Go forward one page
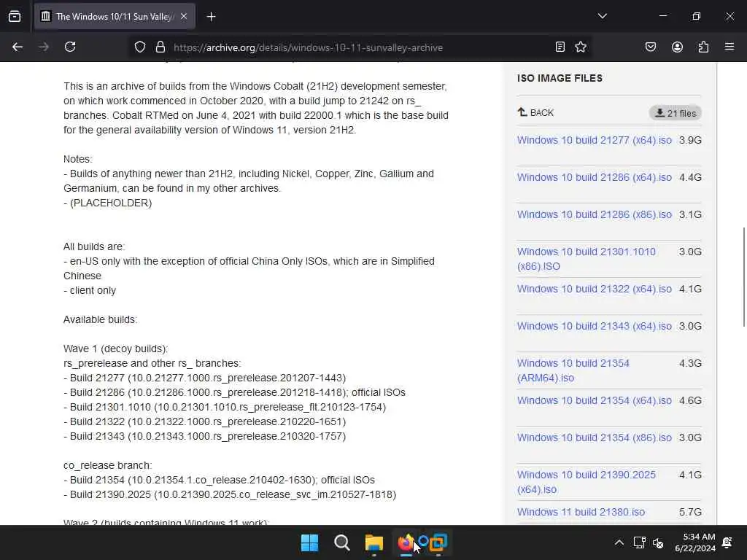The height and width of the screenshot is (560, 747). 44,47
